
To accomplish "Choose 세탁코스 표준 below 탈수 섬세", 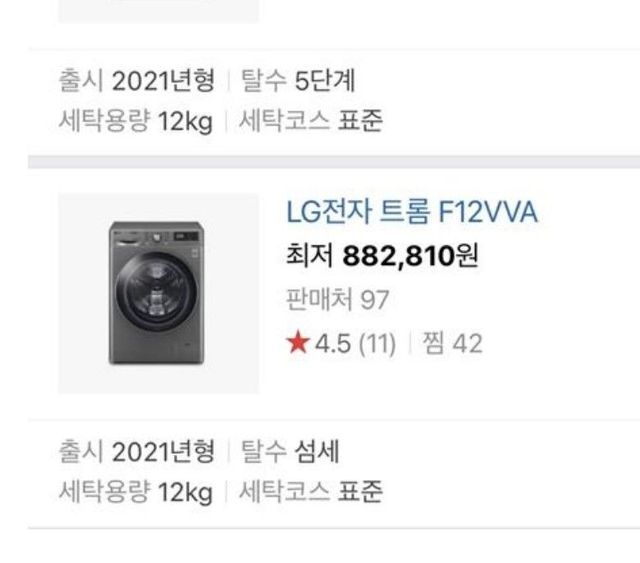I will pyautogui.click(x=311, y=491).
